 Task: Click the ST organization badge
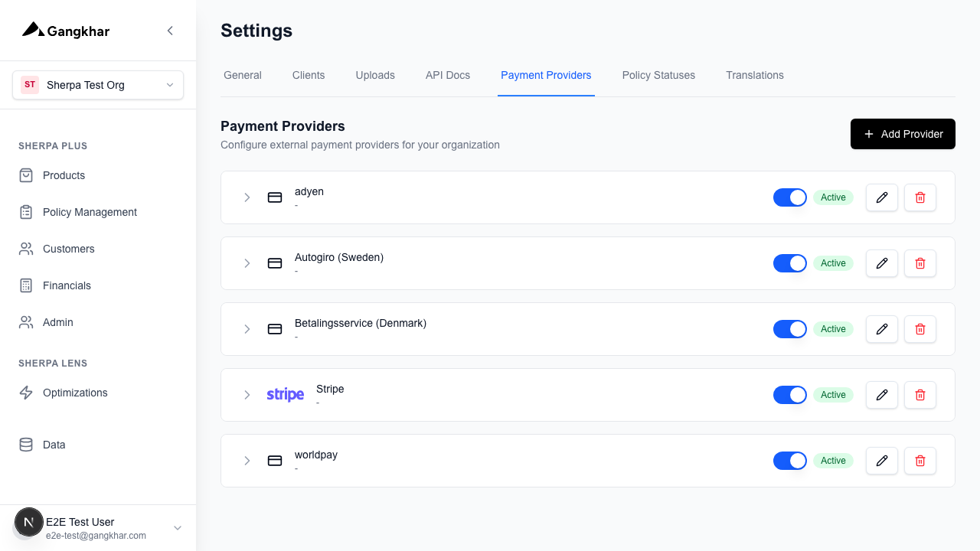(30, 85)
